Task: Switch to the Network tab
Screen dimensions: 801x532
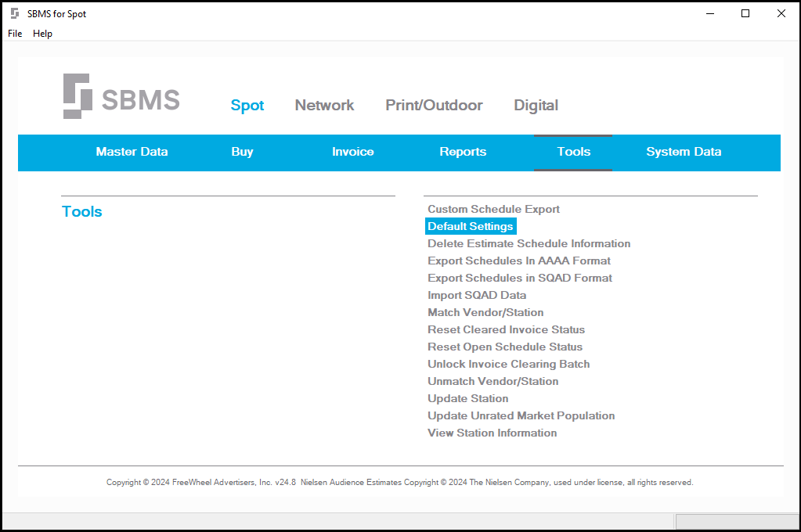Action: (324, 105)
